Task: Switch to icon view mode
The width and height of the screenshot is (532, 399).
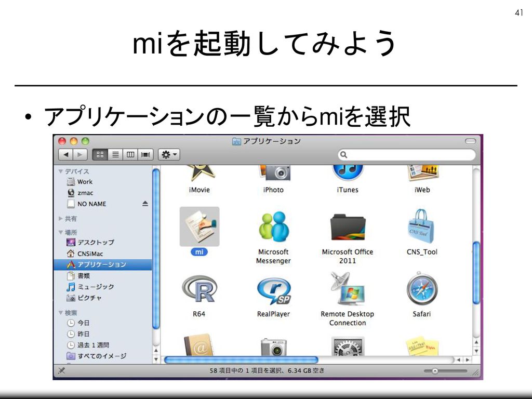Action: pyautogui.click(x=100, y=155)
